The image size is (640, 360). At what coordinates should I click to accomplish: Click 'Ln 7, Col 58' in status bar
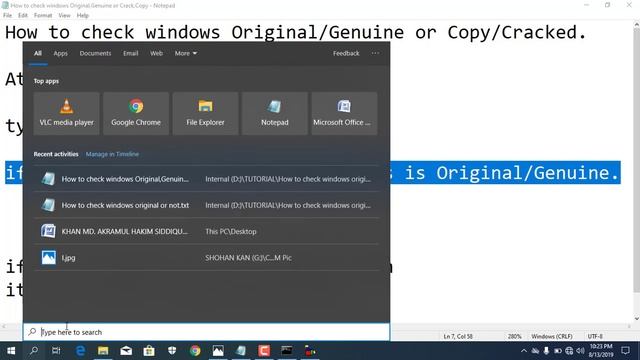tap(458, 336)
